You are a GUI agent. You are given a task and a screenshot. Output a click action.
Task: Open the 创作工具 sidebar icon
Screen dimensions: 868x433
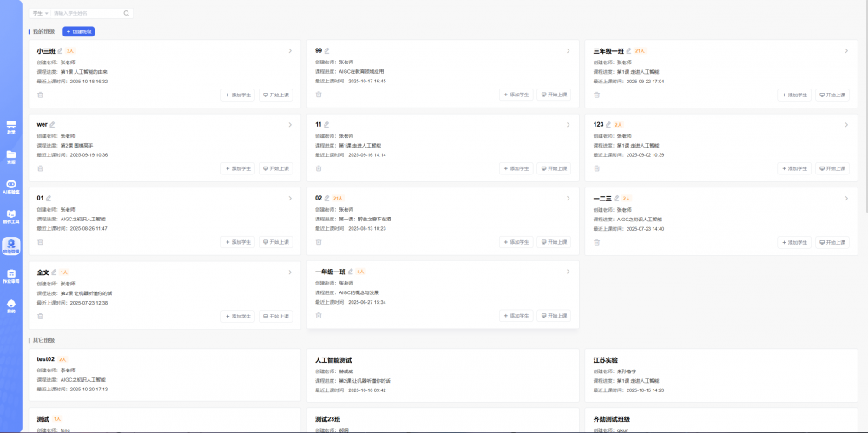[11, 216]
